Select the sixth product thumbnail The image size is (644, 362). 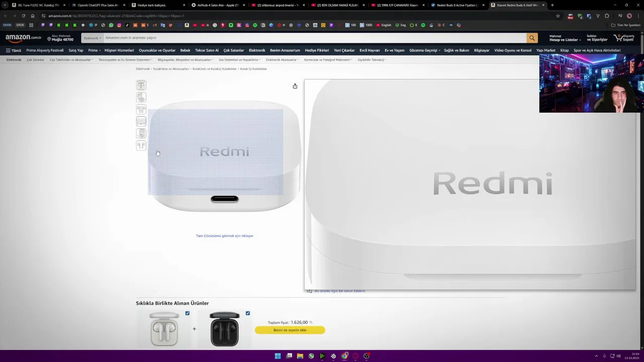coord(141,145)
